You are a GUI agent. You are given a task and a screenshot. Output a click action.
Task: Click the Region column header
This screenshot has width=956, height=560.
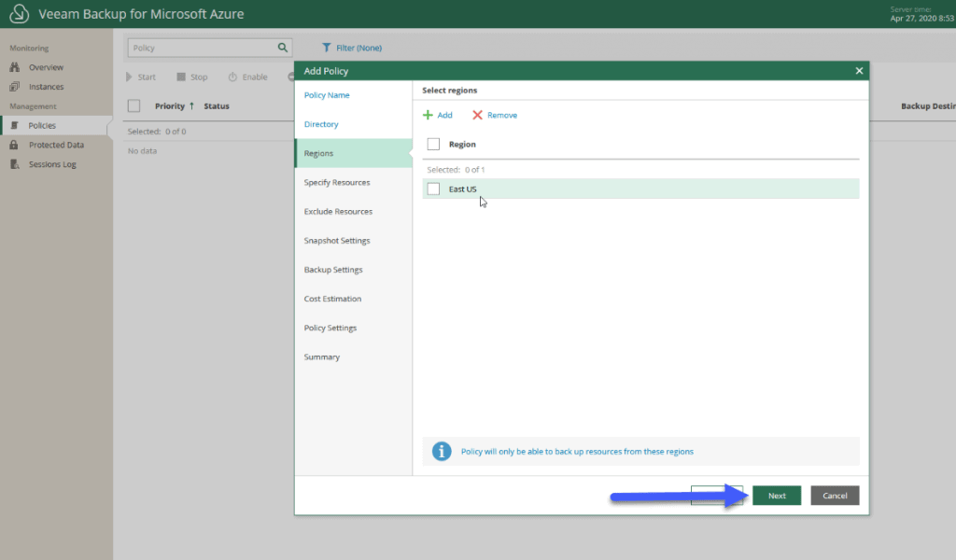tap(462, 145)
